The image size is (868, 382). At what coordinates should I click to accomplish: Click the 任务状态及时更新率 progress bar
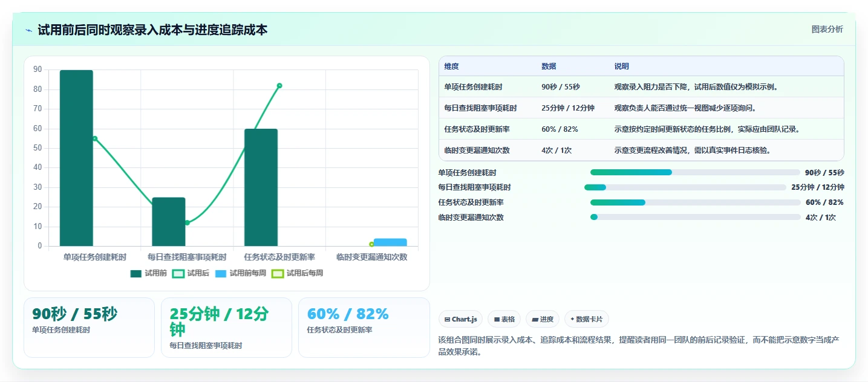[x=696, y=202]
